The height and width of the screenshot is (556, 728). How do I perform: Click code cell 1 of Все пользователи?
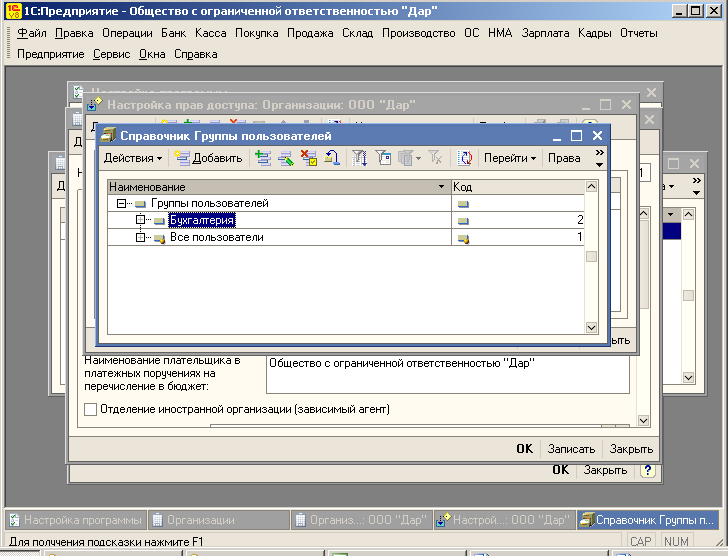pyautogui.click(x=518, y=237)
